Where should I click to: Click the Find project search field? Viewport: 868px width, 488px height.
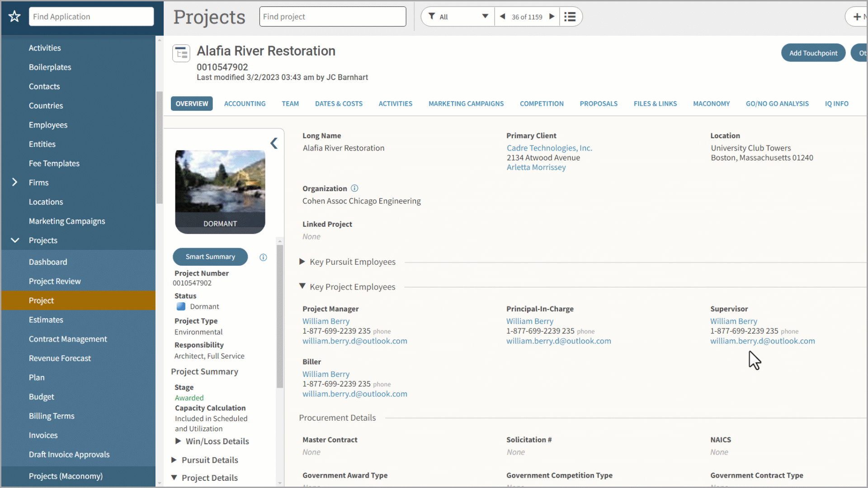[332, 17]
